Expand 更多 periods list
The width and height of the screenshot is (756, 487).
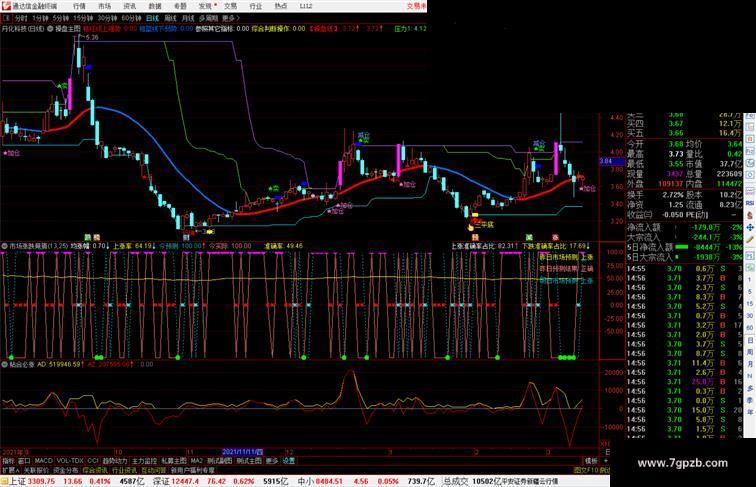point(230,18)
